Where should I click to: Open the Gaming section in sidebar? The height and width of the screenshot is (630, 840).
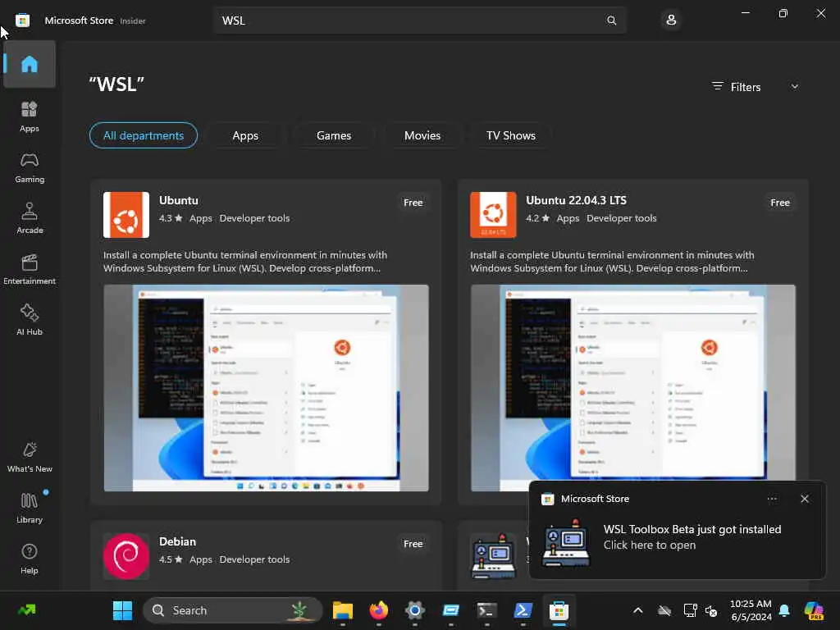(30, 167)
